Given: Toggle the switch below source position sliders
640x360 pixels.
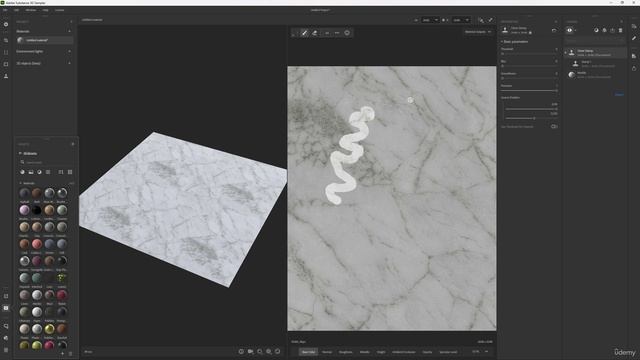Looking at the screenshot, I should (554, 127).
